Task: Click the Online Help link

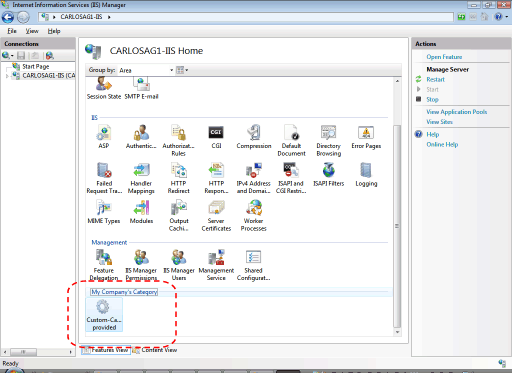Action: tap(442, 144)
